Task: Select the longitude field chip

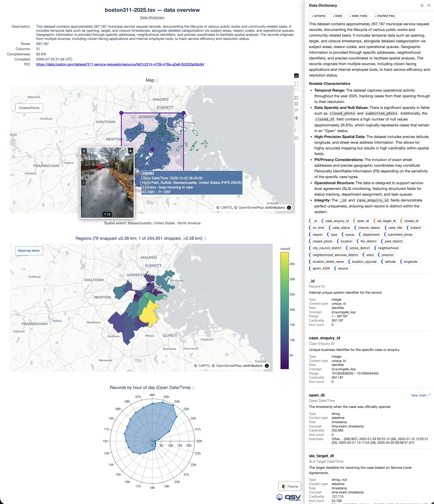Action: coord(410,262)
